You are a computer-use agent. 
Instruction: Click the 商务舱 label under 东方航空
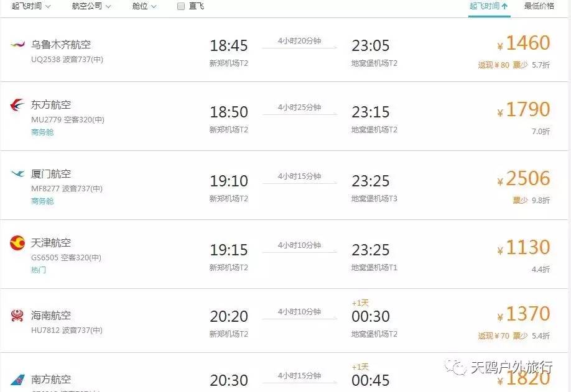click(42, 132)
